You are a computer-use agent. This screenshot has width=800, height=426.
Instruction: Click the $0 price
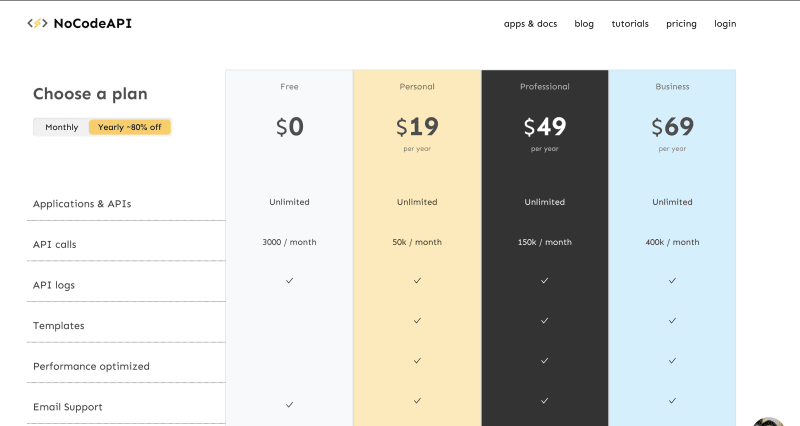[x=289, y=127]
